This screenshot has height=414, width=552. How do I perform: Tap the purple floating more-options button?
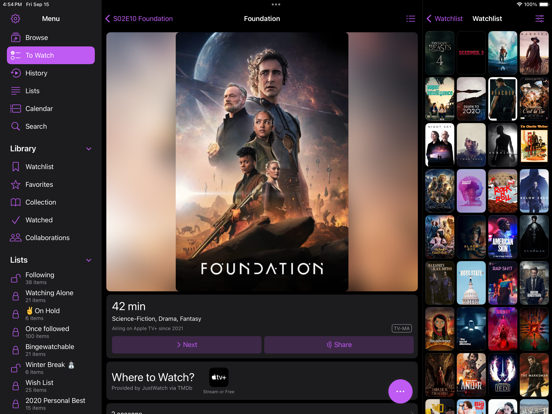point(400,391)
